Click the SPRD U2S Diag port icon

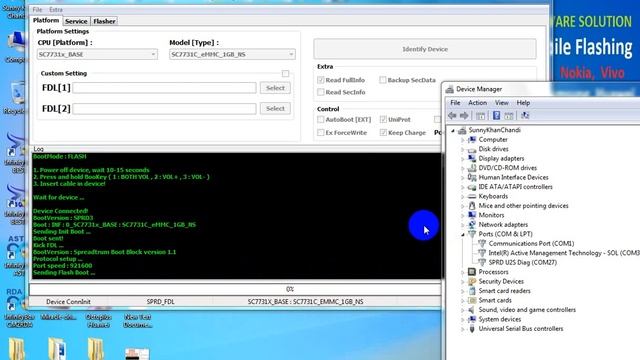[482, 262]
